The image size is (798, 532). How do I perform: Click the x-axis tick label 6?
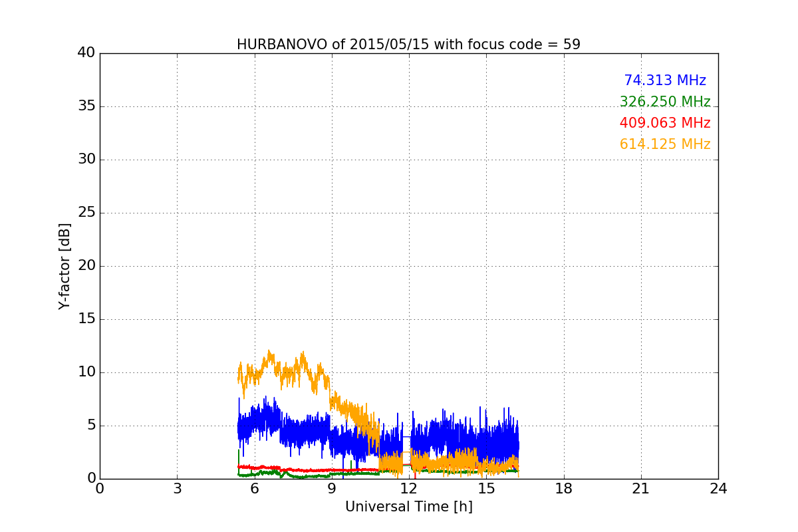pyautogui.click(x=254, y=488)
